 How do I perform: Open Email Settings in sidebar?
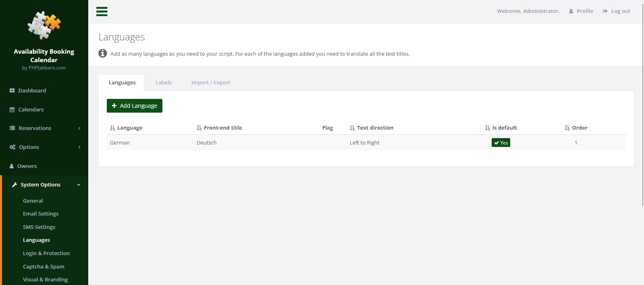pos(41,214)
